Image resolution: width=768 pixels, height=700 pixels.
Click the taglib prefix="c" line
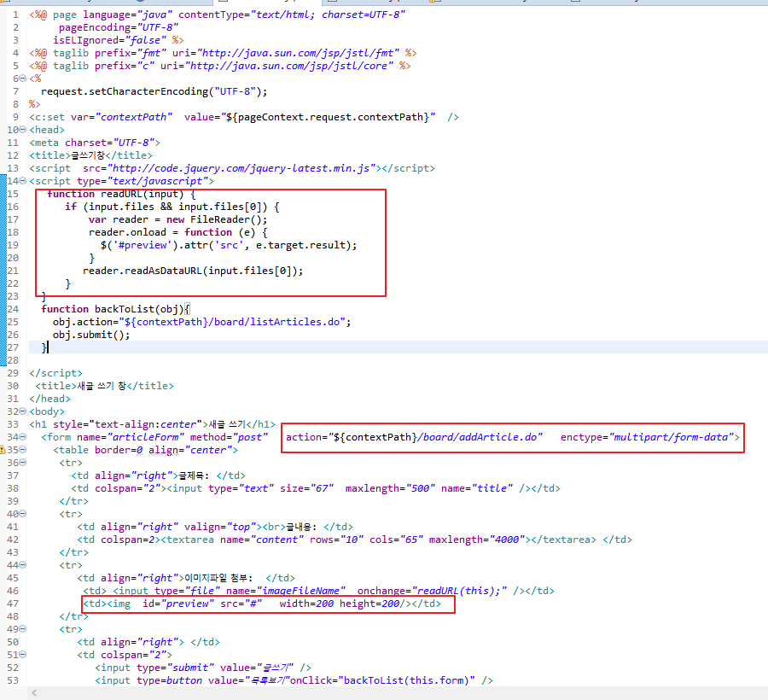[x=220, y=66]
